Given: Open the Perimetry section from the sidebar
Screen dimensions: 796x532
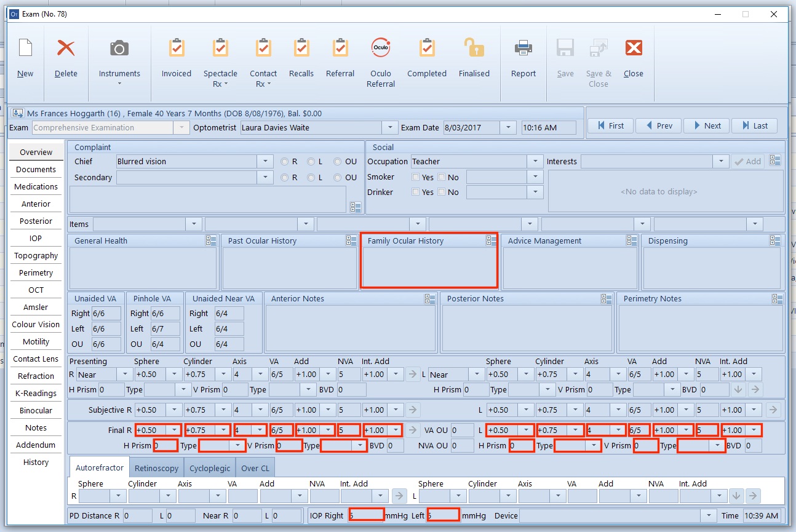Looking at the screenshot, I should pyautogui.click(x=36, y=272).
